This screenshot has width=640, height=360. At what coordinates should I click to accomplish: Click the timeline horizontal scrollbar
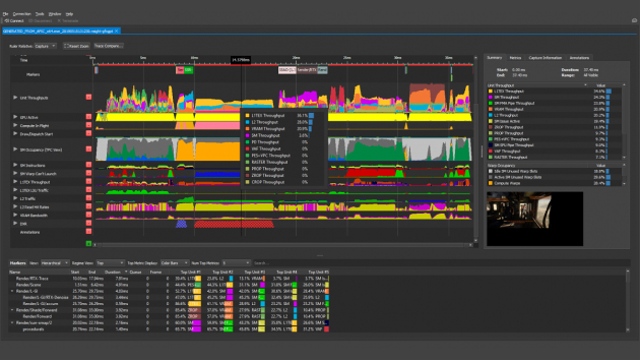[x=282, y=245]
